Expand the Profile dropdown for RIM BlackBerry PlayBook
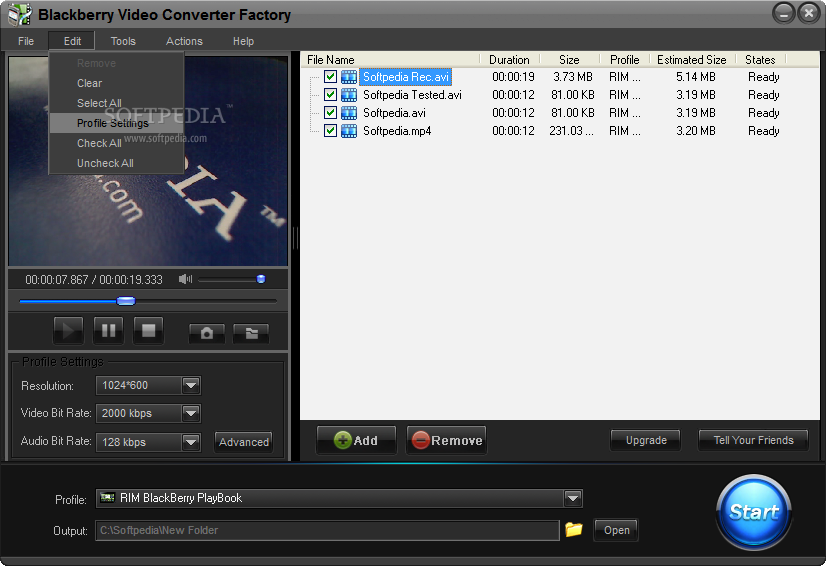Image resolution: width=826 pixels, height=566 pixels. point(573,498)
